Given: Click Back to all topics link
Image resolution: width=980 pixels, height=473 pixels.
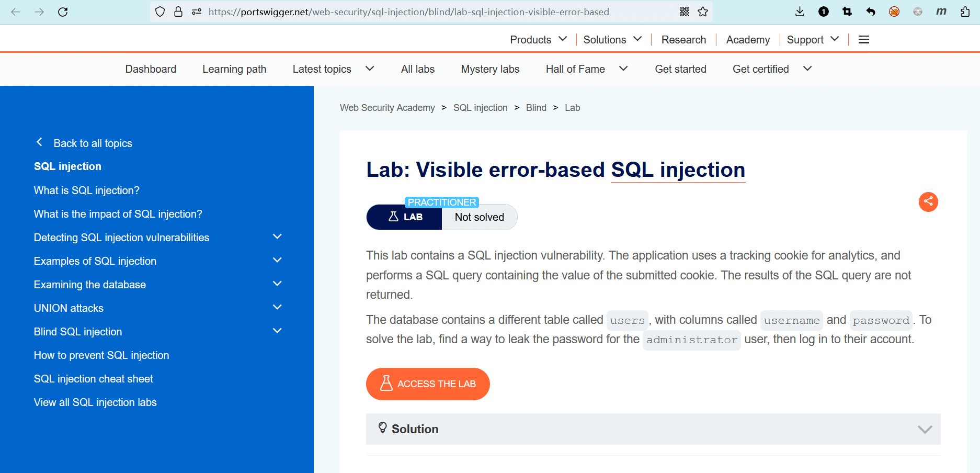Looking at the screenshot, I should [84, 143].
